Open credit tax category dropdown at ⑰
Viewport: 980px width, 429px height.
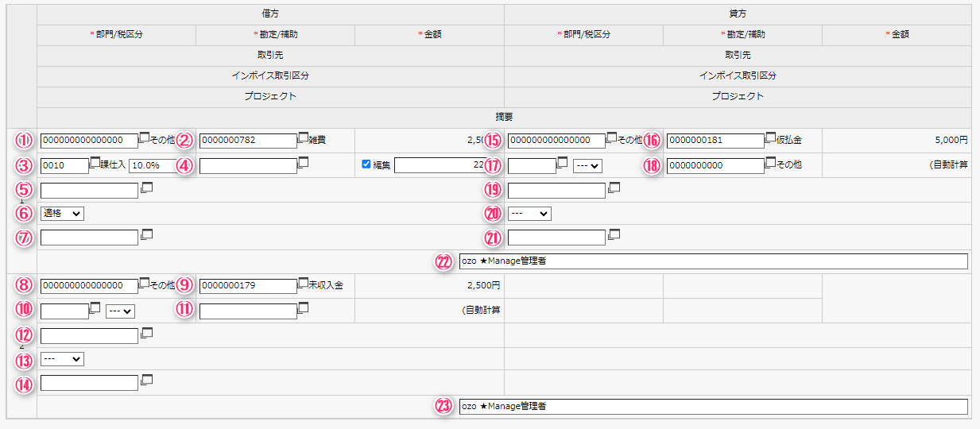[587, 166]
